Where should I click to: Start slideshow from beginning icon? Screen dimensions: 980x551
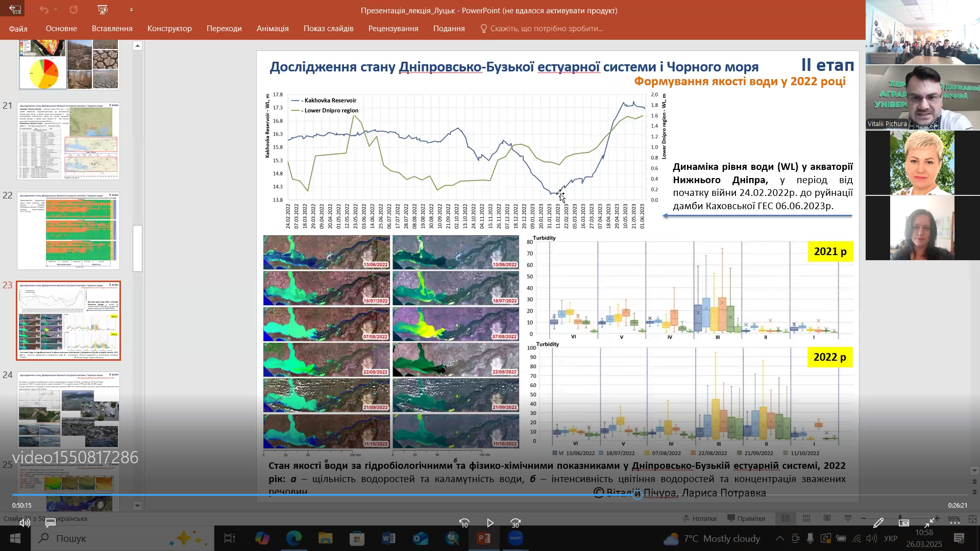(x=103, y=10)
